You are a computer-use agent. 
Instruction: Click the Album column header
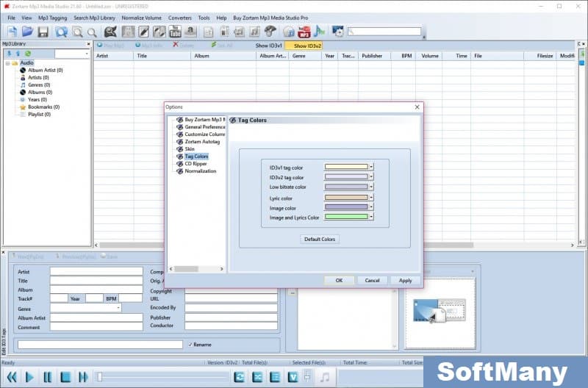pos(223,56)
